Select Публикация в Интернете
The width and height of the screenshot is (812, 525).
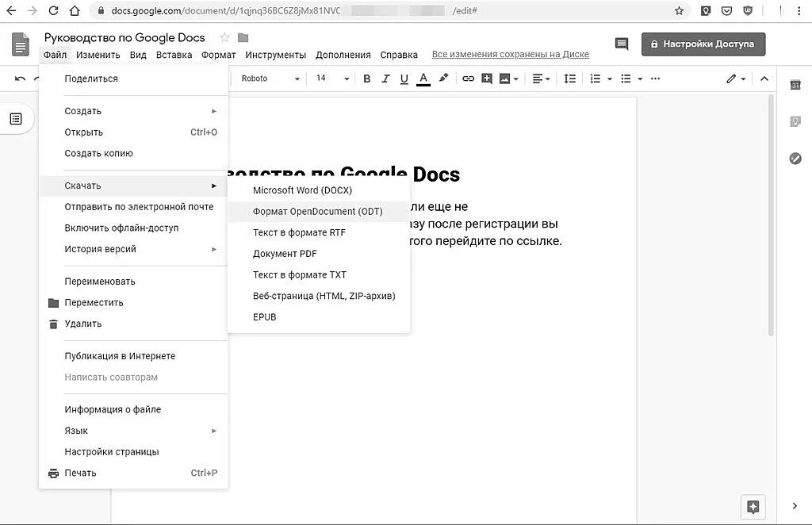click(x=133, y=356)
